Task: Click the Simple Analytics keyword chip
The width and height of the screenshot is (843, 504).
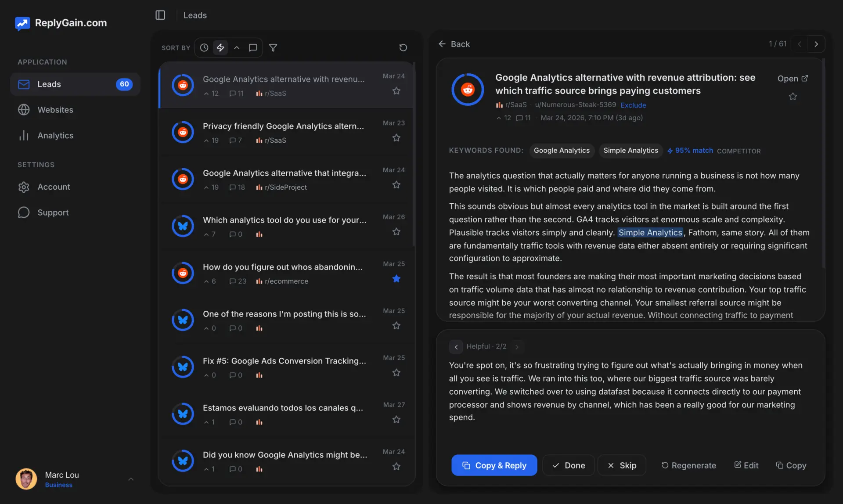Action: coord(630,151)
